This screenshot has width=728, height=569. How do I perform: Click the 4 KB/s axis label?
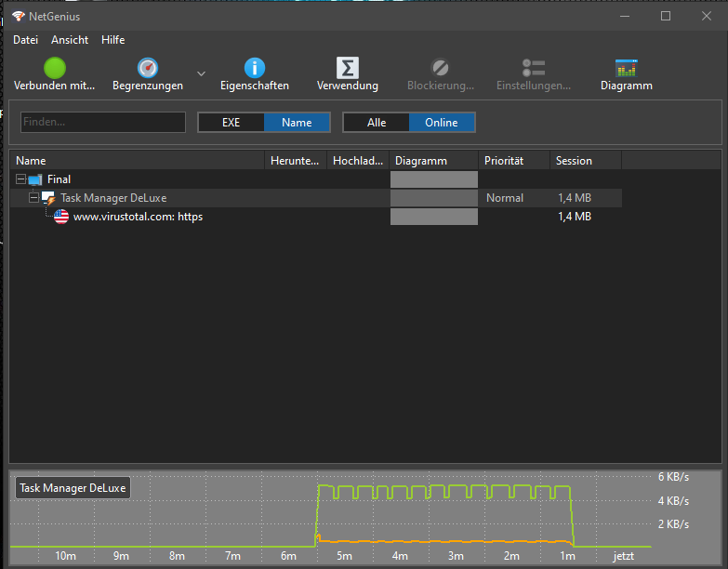674,501
